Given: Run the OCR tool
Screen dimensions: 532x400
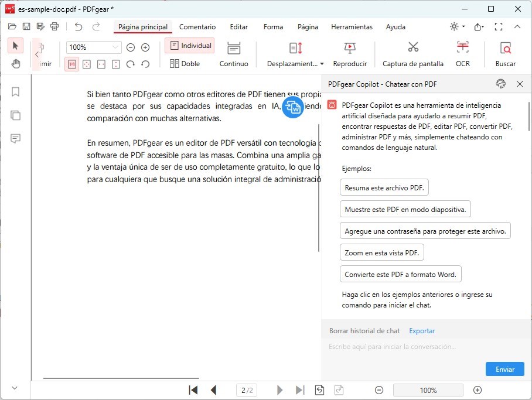Looking at the screenshot, I should click(463, 54).
